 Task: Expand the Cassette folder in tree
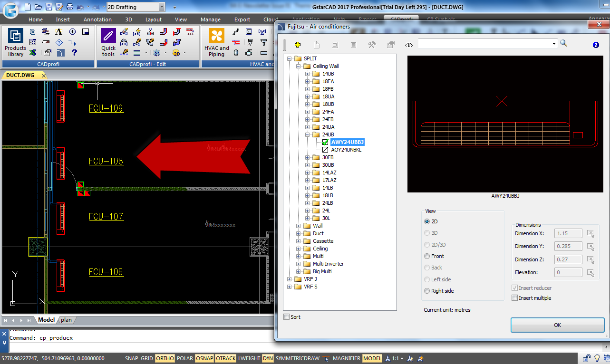pyautogui.click(x=299, y=241)
